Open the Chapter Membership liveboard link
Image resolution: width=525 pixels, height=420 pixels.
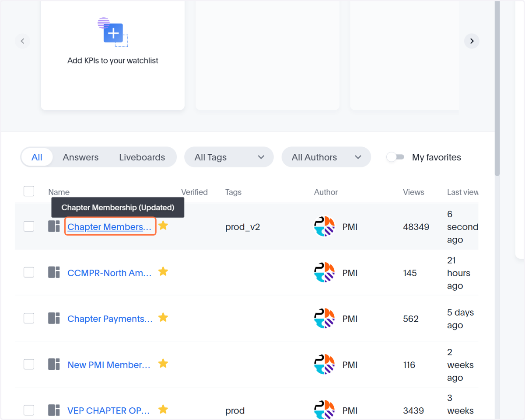point(110,226)
